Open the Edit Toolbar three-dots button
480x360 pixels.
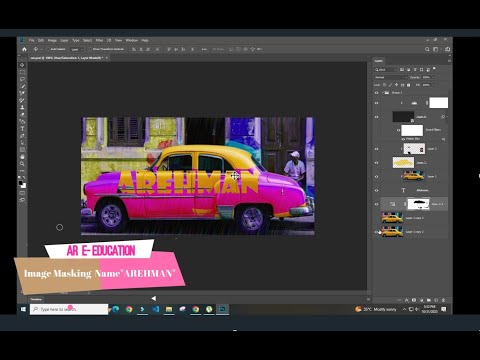[22, 171]
